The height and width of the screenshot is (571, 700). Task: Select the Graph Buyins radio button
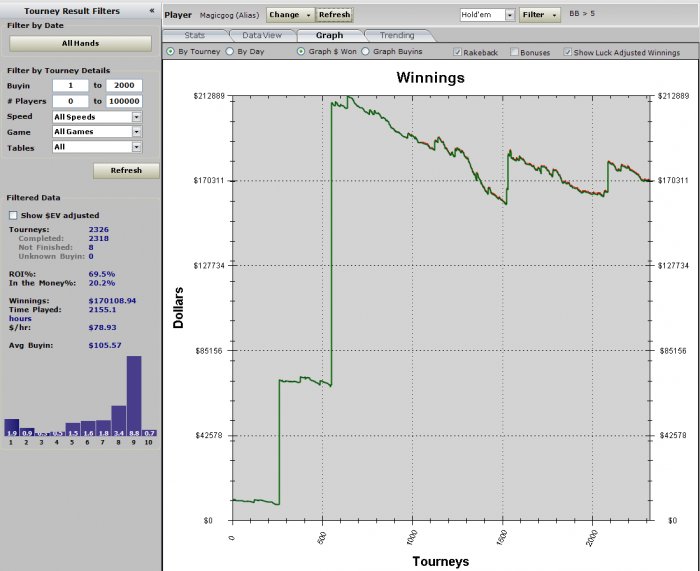pyautogui.click(x=365, y=51)
